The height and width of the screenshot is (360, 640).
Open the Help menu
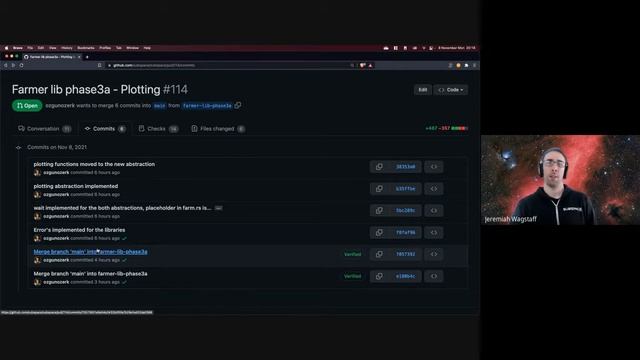[x=147, y=48]
